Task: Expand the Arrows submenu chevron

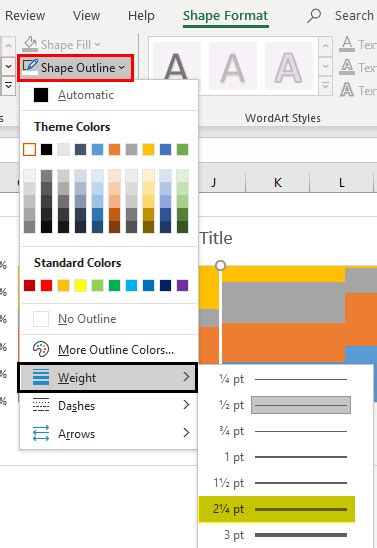Action: click(x=186, y=433)
